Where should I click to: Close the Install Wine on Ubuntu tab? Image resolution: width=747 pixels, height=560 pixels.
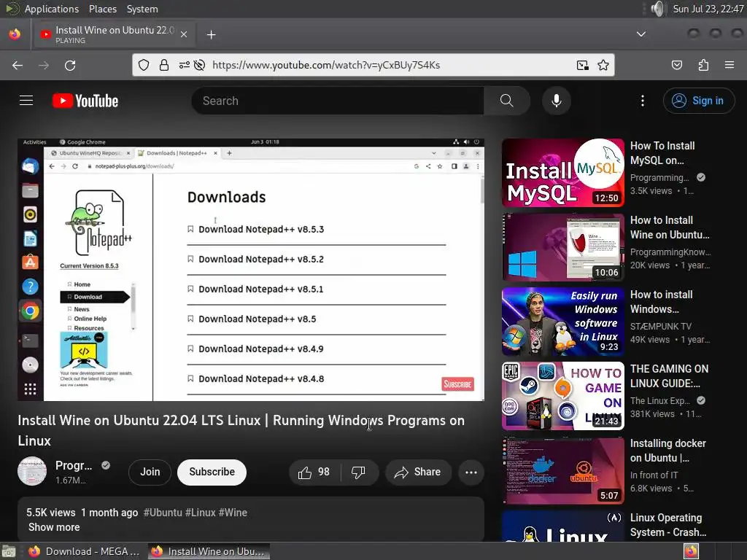point(184,34)
